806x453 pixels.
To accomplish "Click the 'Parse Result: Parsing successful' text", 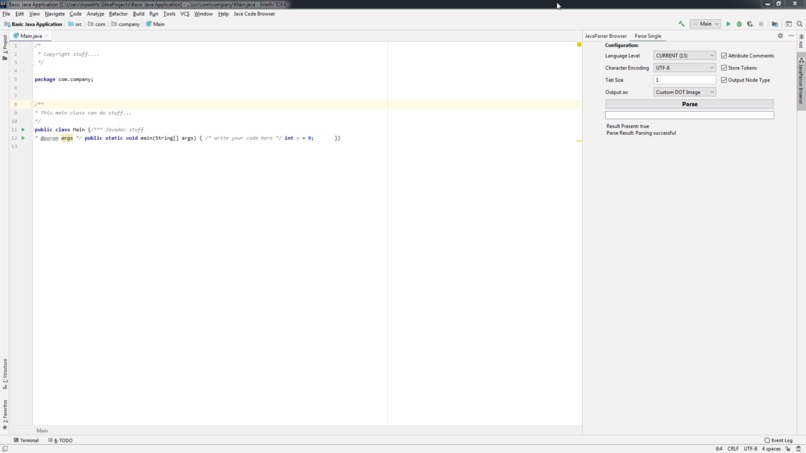I will pos(641,133).
